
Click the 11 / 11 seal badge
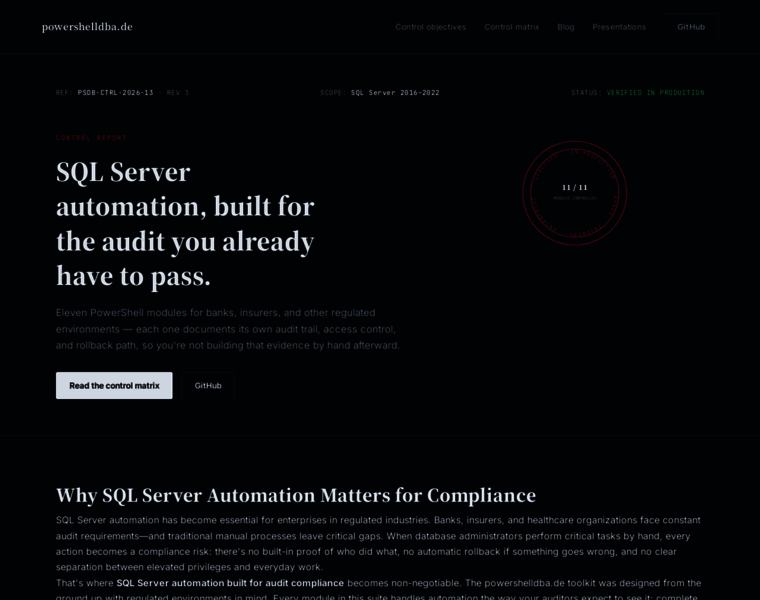click(x=574, y=193)
